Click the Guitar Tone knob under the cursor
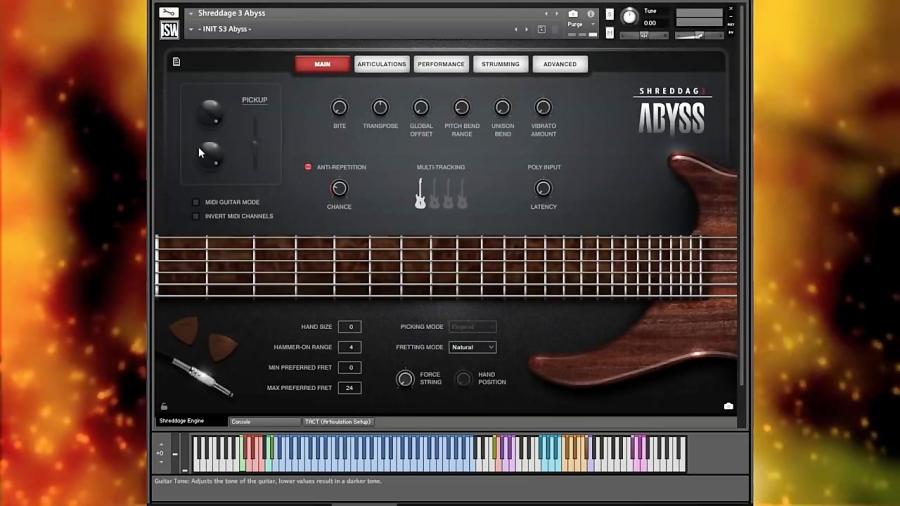 (210, 155)
